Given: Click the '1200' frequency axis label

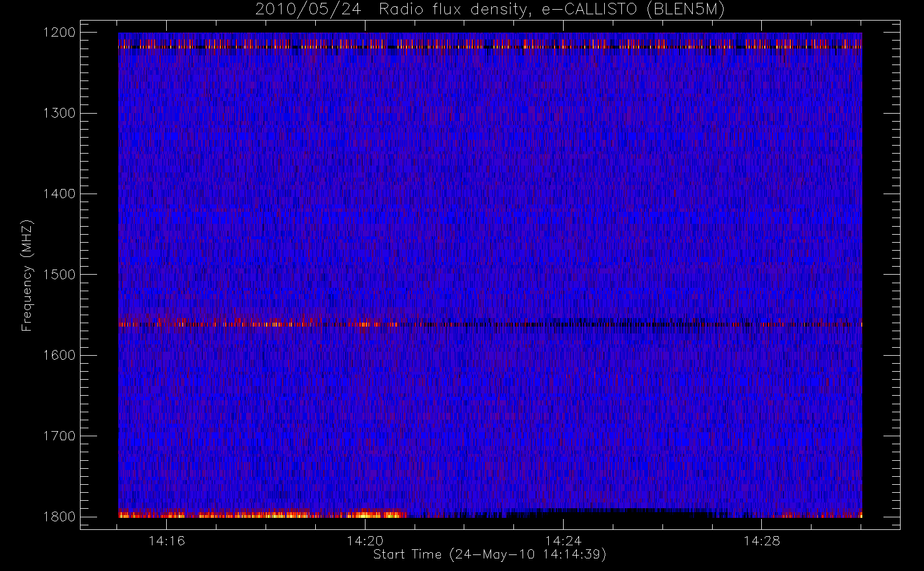Looking at the screenshot, I should (x=59, y=33).
